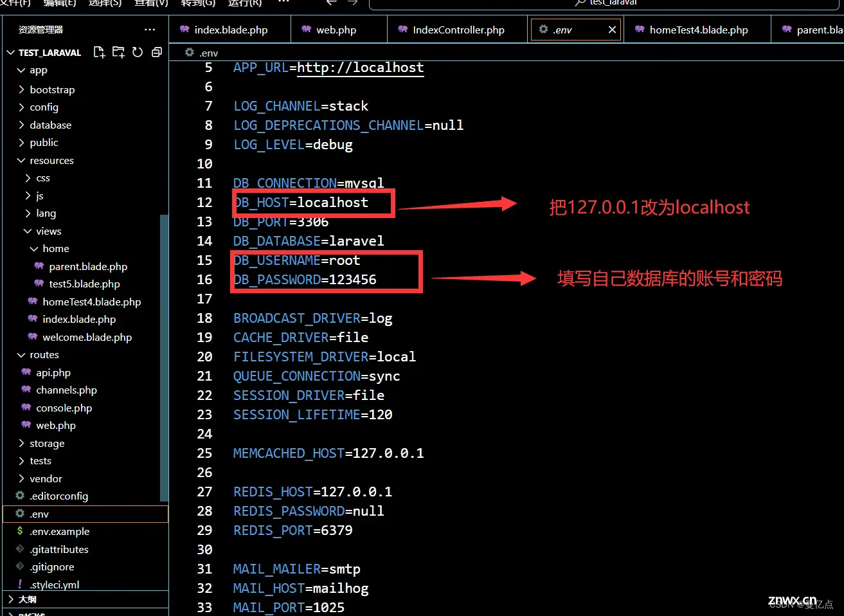Place cursor on QUEUE_CONNECTION=sync line
This screenshot has width=844, height=616.
click(x=316, y=376)
